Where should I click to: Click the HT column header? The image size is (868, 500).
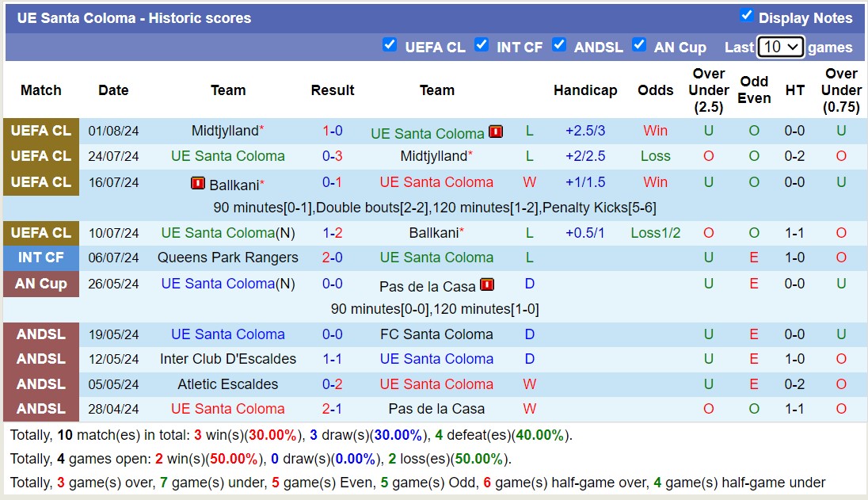click(x=794, y=90)
